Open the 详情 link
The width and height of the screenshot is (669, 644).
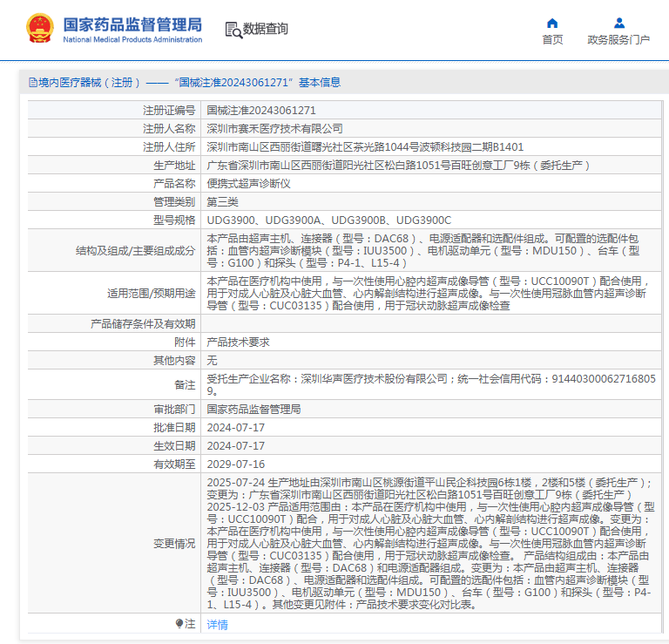(217, 624)
